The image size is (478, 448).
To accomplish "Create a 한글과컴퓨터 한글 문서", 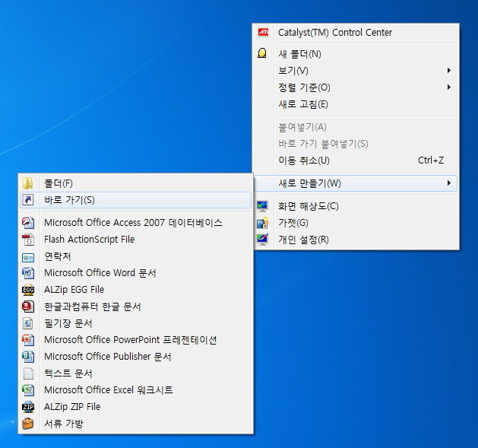I will tap(136, 306).
